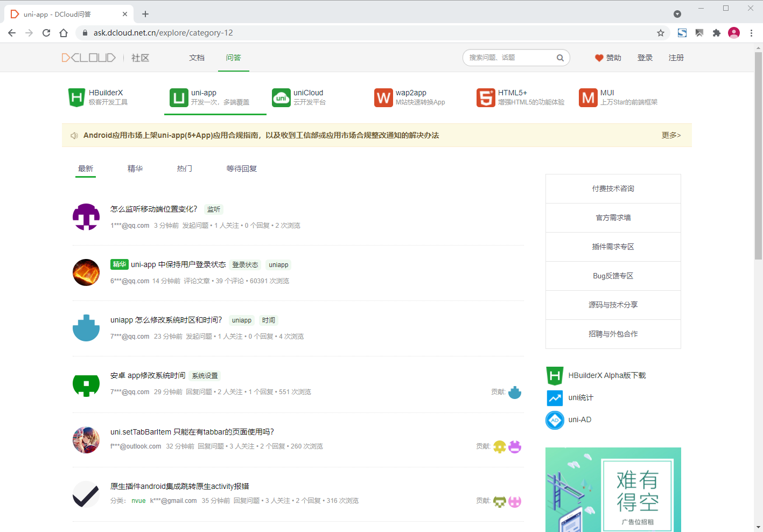This screenshot has width=763, height=532.
Task: Open the 付费技术咨询 sidebar button
Action: pyautogui.click(x=613, y=188)
